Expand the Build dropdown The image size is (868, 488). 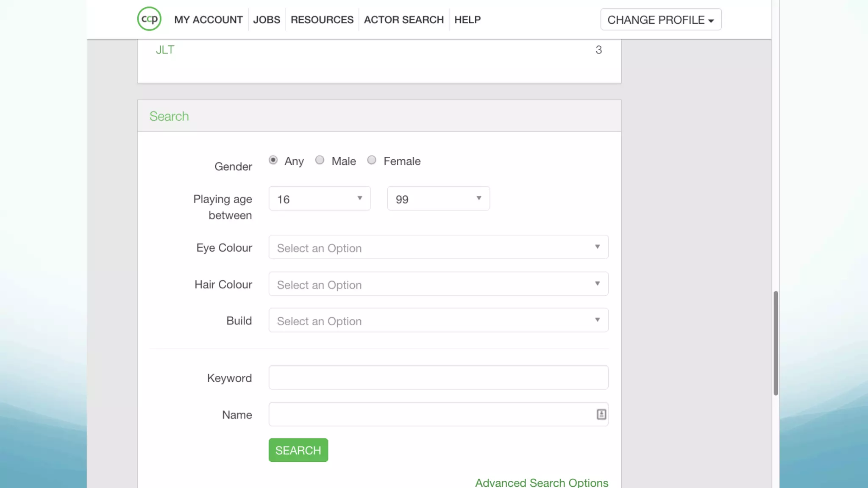click(438, 321)
